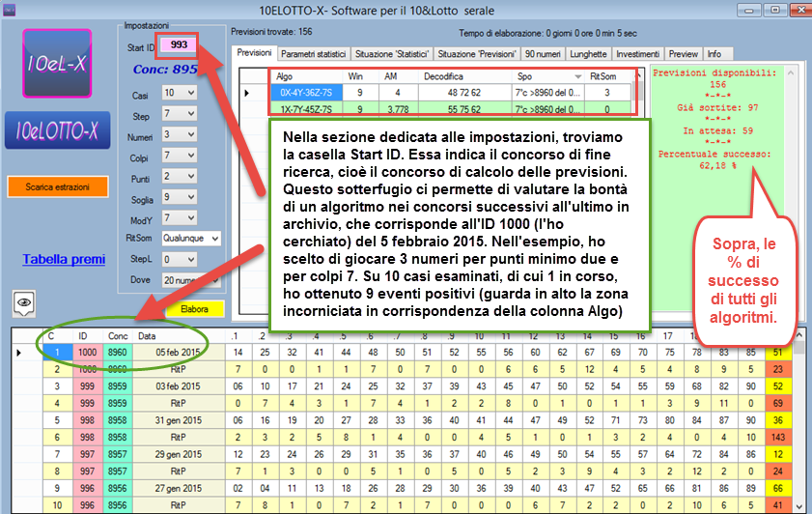This screenshot has height=514, width=812.
Task: Sort by the Decodifica column header
Action: click(464, 76)
